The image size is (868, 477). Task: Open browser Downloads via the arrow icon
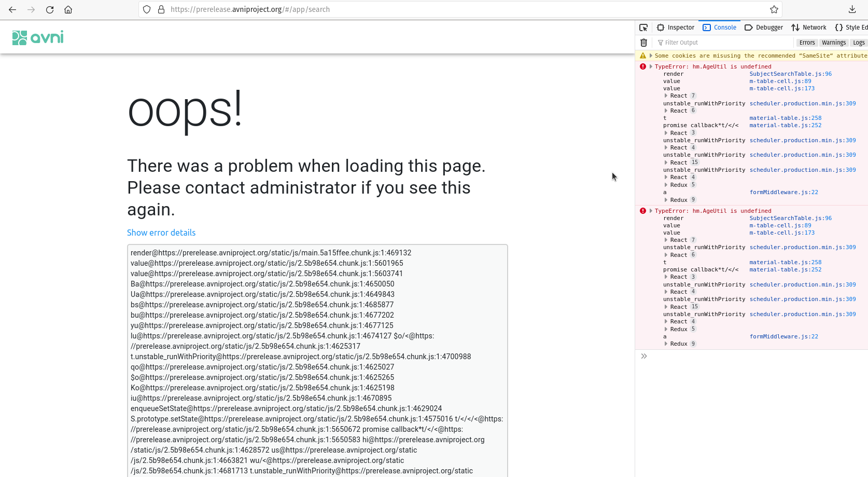[x=852, y=9]
